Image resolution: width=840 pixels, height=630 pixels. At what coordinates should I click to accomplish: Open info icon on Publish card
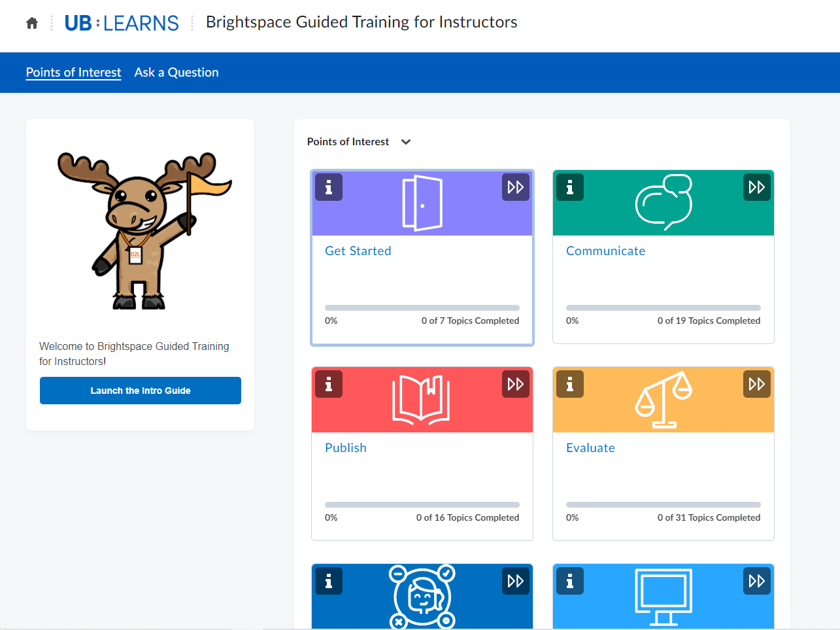(329, 384)
